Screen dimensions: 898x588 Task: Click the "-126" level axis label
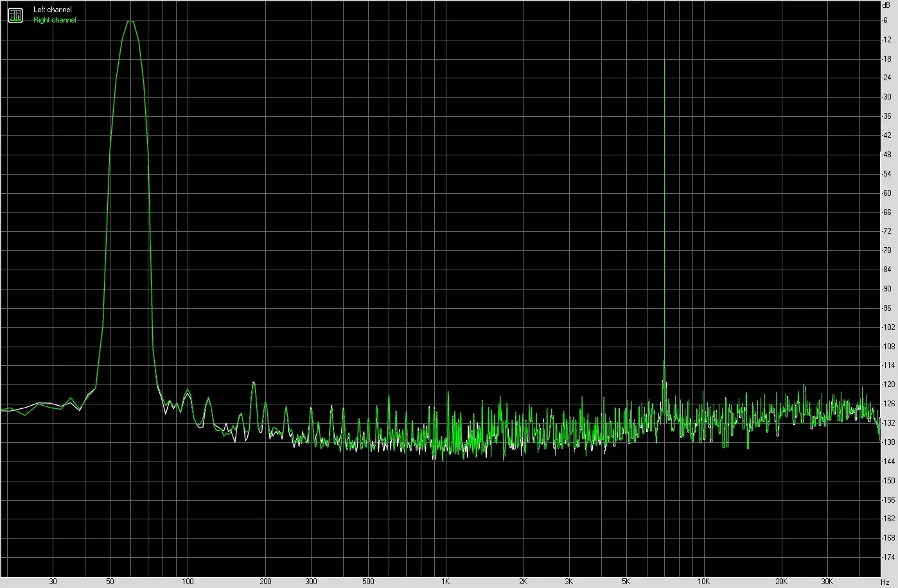[x=888, y=404]
